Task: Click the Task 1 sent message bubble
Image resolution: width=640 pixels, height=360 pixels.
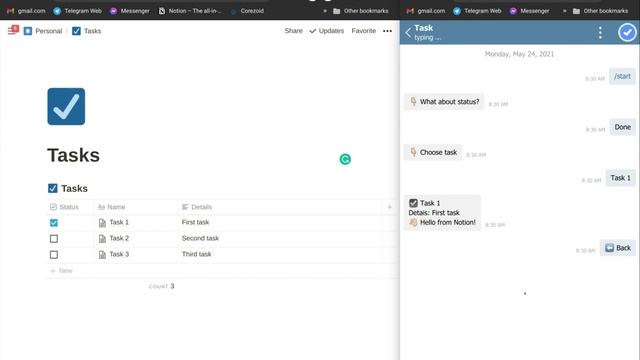Action: point(620,178)
